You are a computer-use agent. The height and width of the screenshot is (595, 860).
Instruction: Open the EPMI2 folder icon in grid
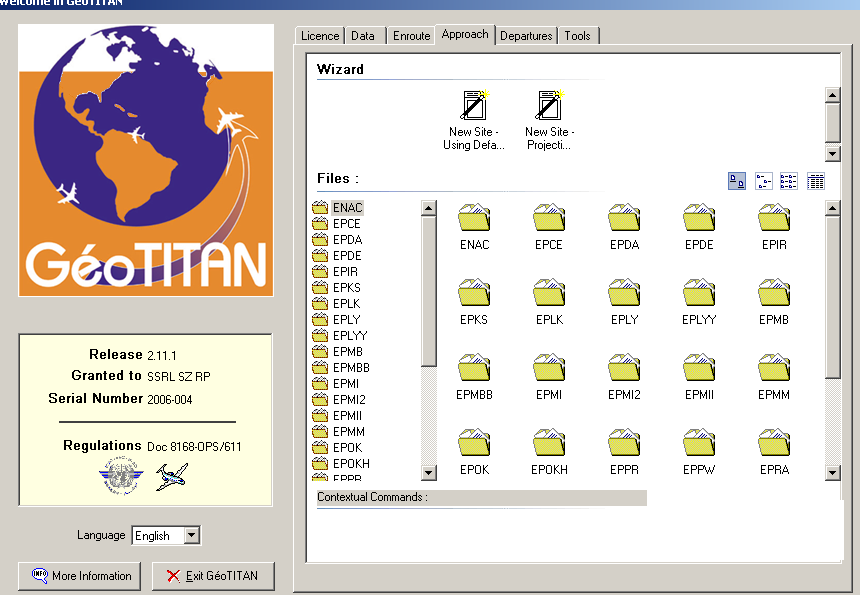(x=624, y=367)
